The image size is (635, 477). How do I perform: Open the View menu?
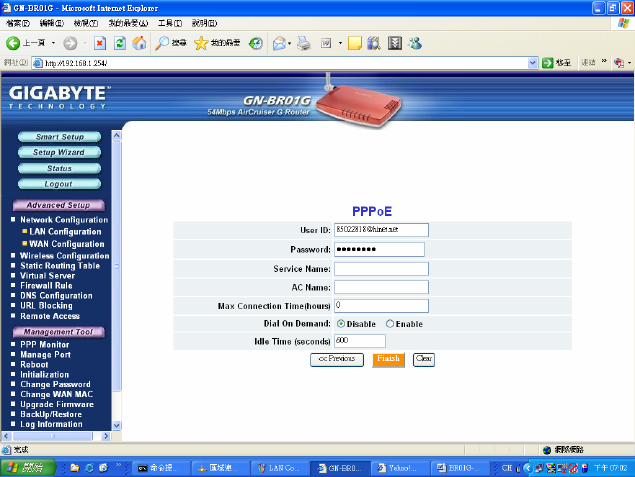pos(86,23)
